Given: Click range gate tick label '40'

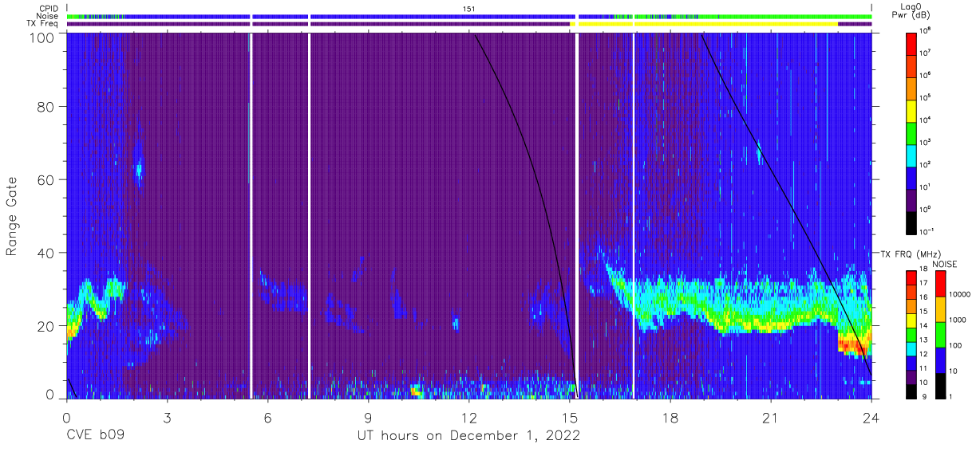Looking at the screenshot, I should tap(46, 253).
